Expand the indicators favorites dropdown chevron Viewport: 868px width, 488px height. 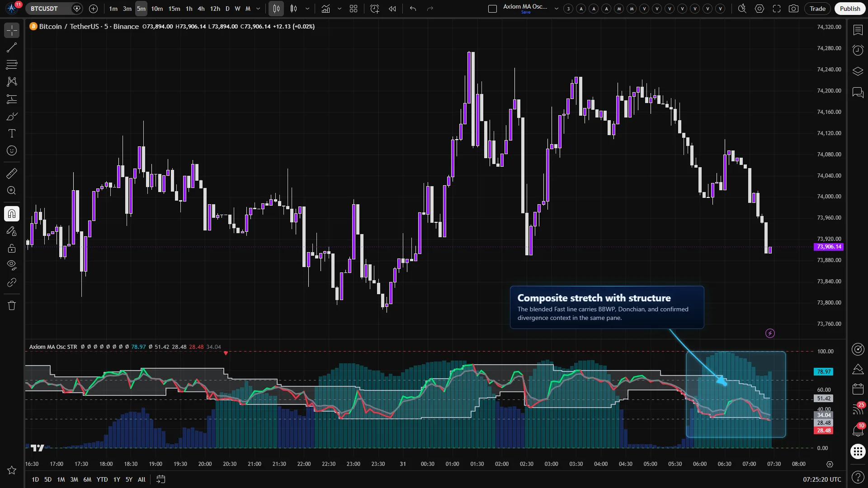tap(340, 9)
